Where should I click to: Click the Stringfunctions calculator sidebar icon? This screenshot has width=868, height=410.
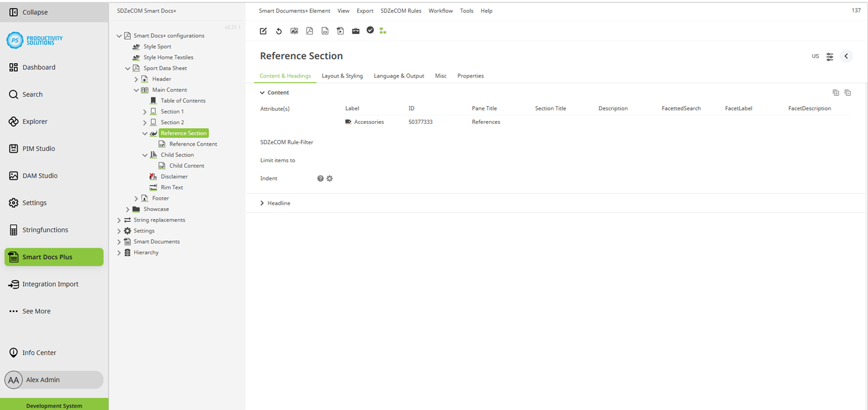[14, 230]
